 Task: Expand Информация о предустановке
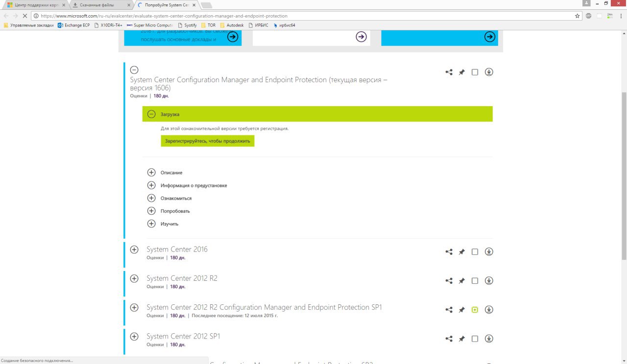pyautogui.click(x=151, y=185)
